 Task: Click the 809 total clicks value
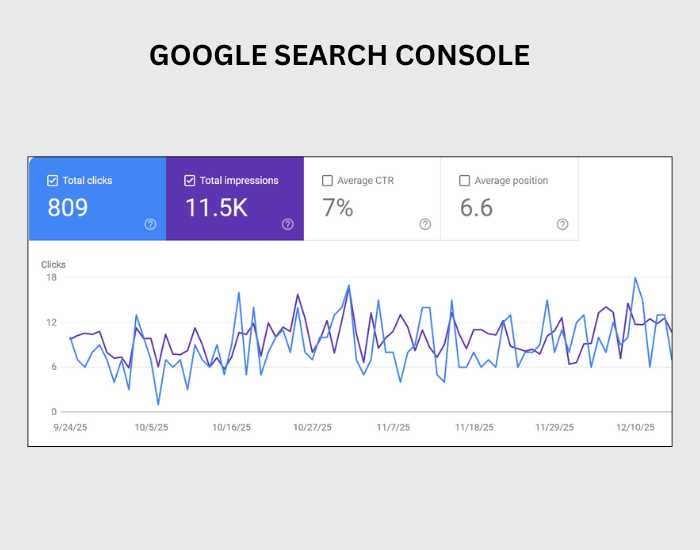pos(68,208)
